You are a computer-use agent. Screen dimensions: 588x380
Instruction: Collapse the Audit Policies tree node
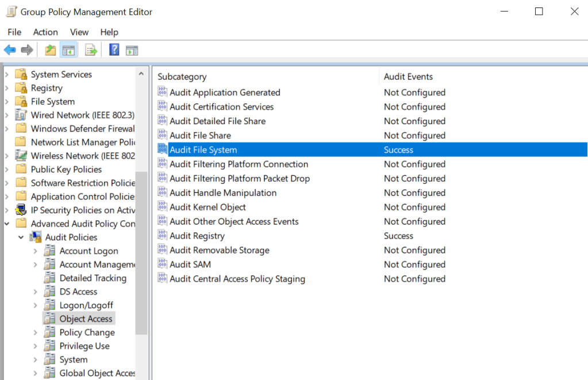tap(21, 237)
